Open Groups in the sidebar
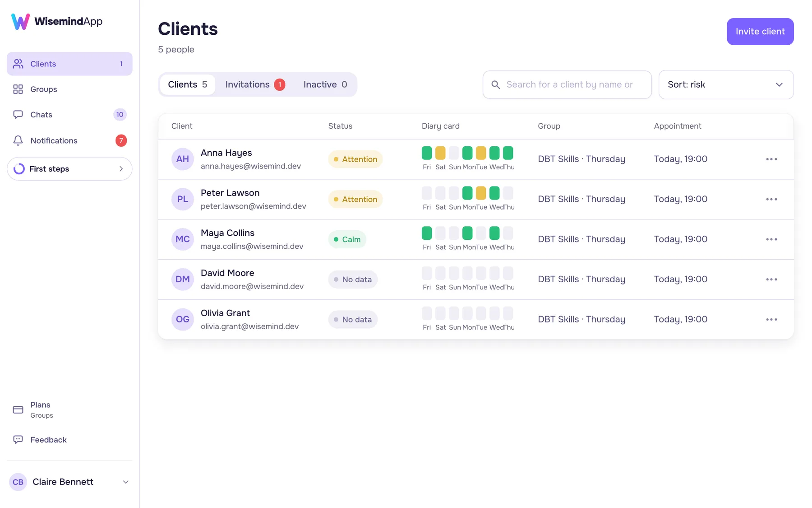 pos(69,89)
